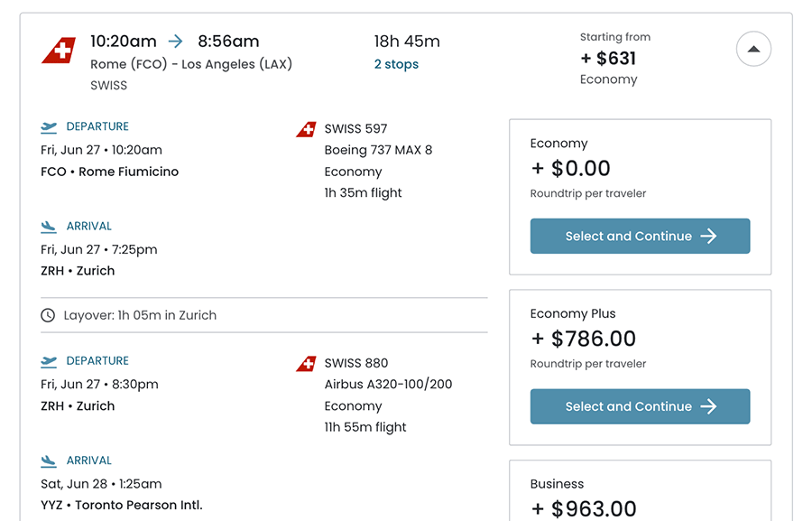Click the Rome (FCO) - Los Angeles (LAX) route
The width and height of the screenshot is (812, 521).
click(191, 64)
